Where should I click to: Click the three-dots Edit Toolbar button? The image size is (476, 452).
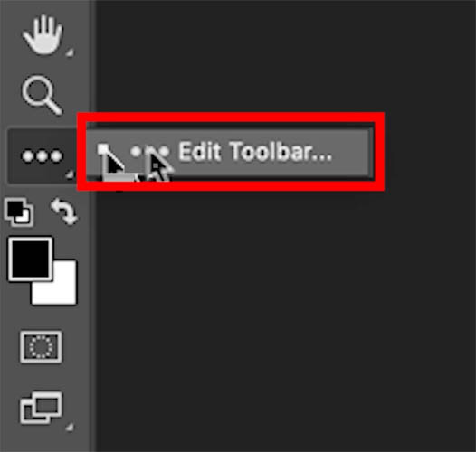42,156
